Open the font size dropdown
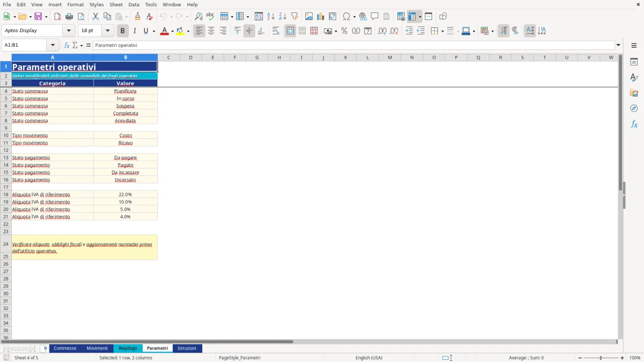 coord(107,31)
